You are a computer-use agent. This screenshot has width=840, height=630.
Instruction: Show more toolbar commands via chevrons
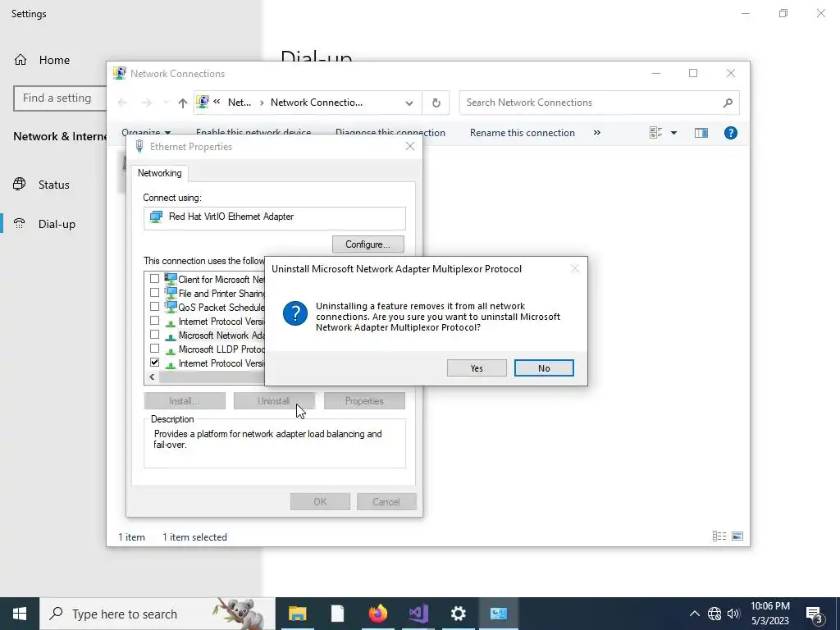pos(597,132)
